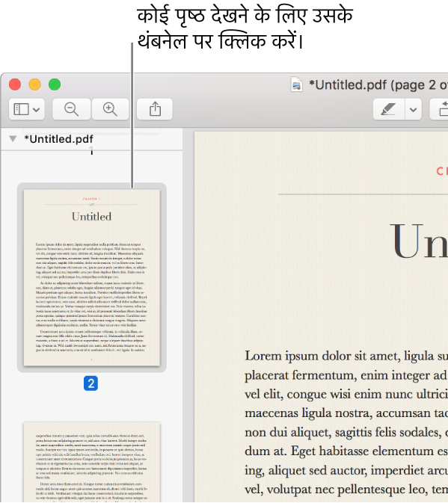Click the Lorem ipsum paragraph in main page

click(x=346, y=422)
